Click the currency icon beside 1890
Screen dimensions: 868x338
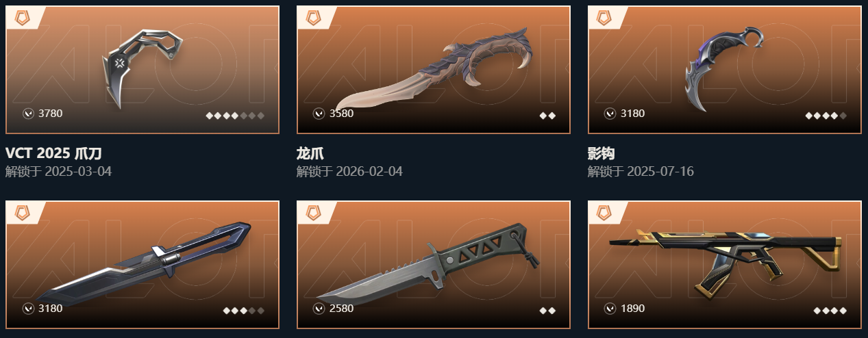click(610, 309)
